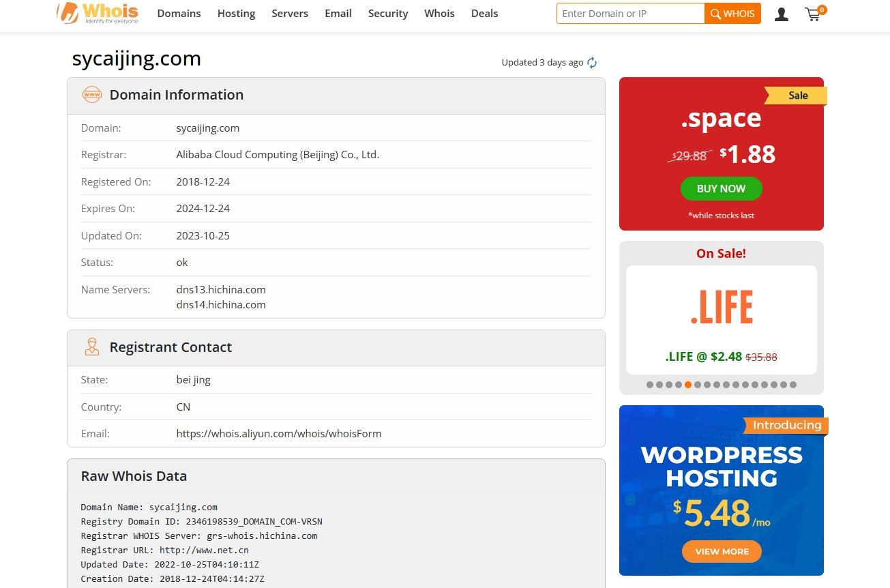This screenshot has height=588, width=890.
Task: Click BUY NOW on the .space ad
Action: click(721, 189)
